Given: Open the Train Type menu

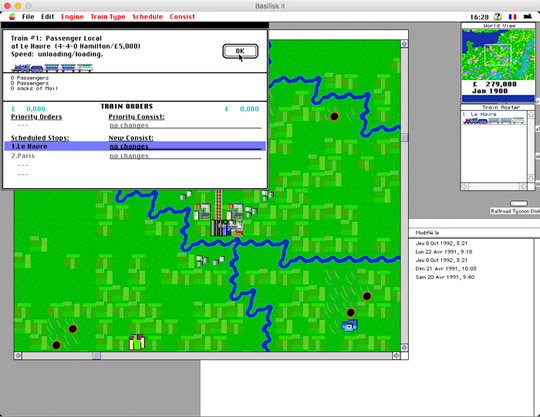Looking at the screenshot, I should pyautogui.click(x=108, y=17).
